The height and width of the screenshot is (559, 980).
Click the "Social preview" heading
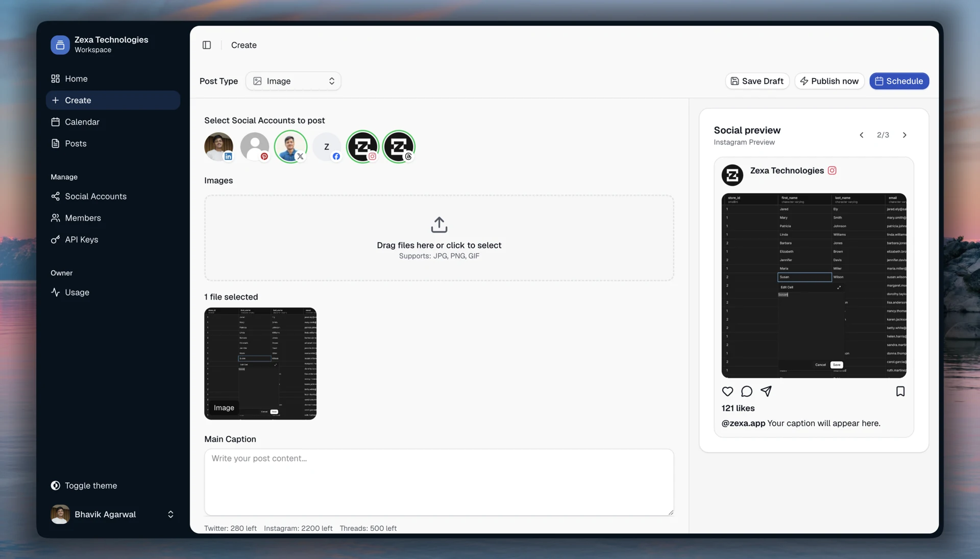747,130
